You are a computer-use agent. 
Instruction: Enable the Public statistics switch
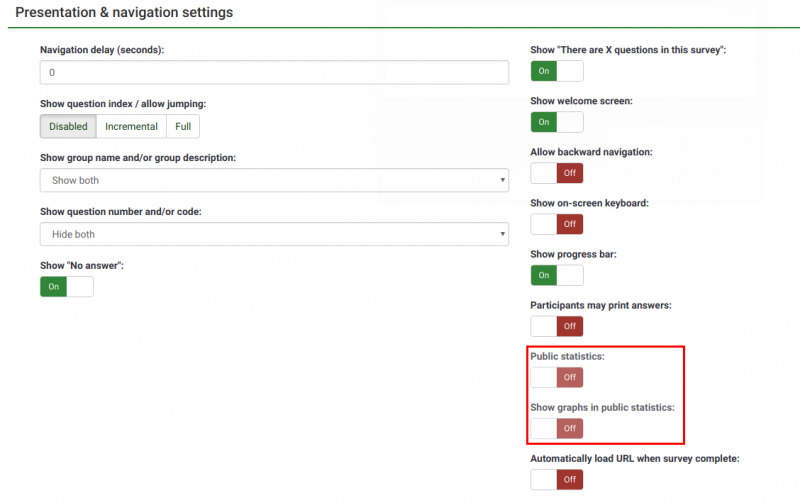556,377
